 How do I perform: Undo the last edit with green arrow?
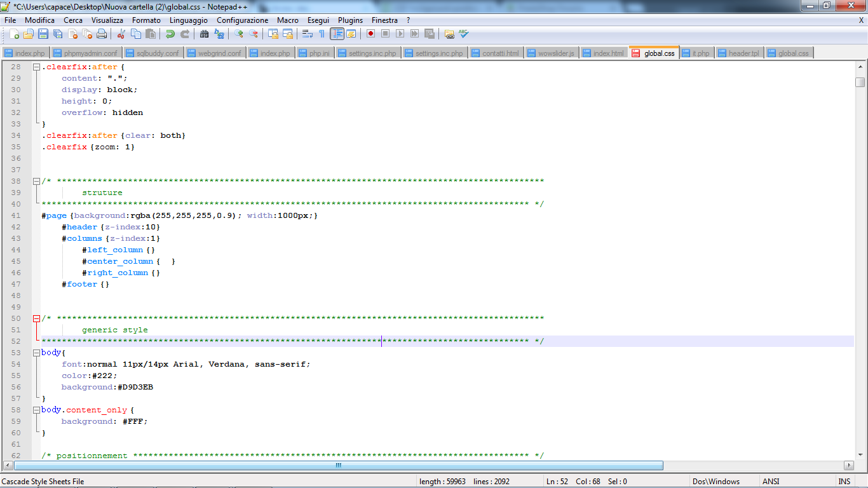170,34
